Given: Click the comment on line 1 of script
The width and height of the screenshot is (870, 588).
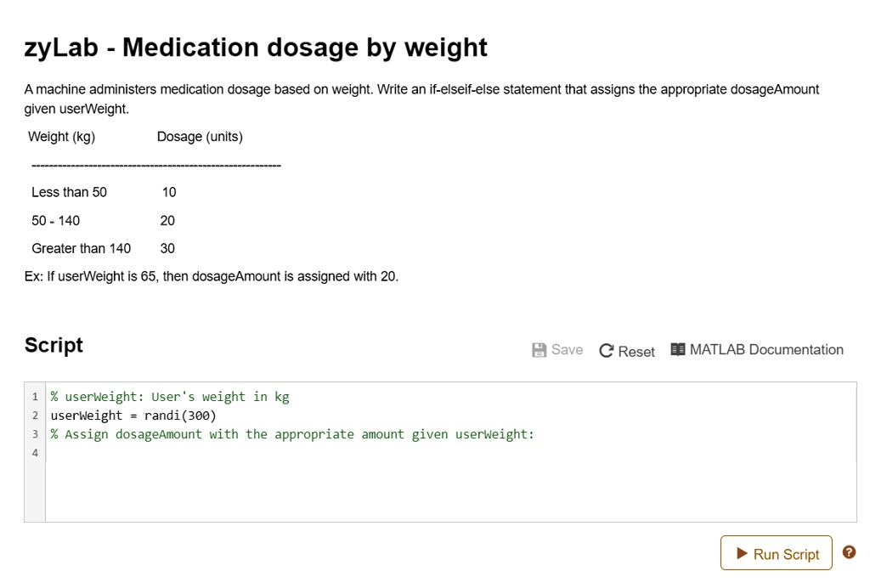Looking at the screenshot, I should tap(170, 397).
